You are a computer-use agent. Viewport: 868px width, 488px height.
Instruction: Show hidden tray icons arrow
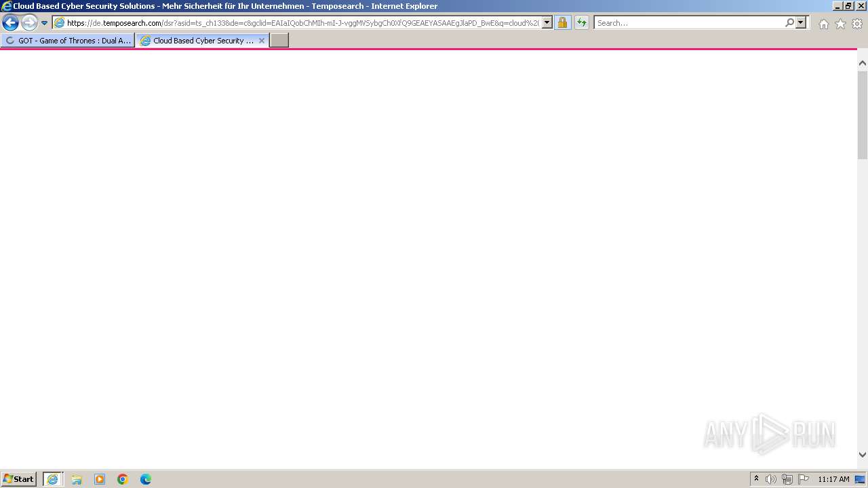(x=756, y=479)
